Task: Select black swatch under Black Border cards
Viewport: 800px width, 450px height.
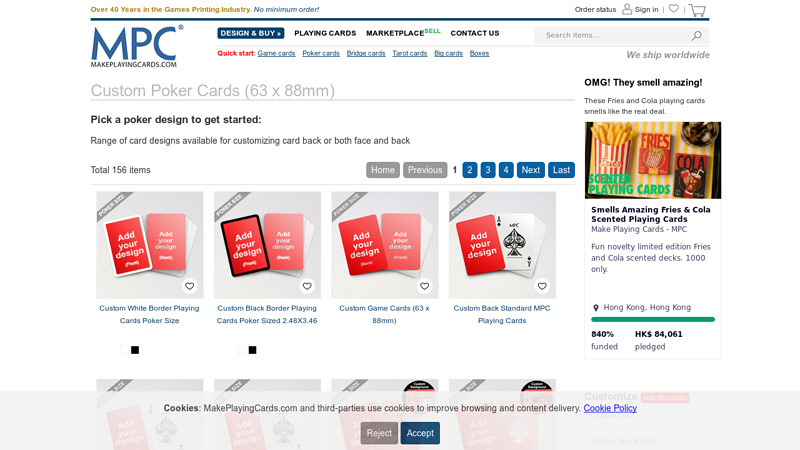Action: click(253, 350)
